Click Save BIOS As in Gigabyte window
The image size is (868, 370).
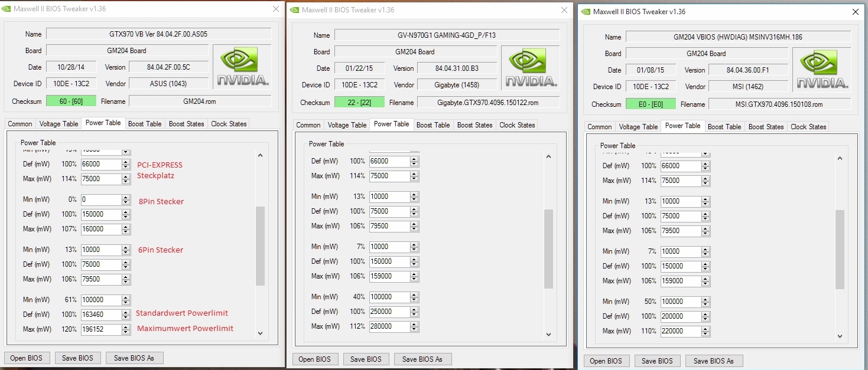[422, 359]
